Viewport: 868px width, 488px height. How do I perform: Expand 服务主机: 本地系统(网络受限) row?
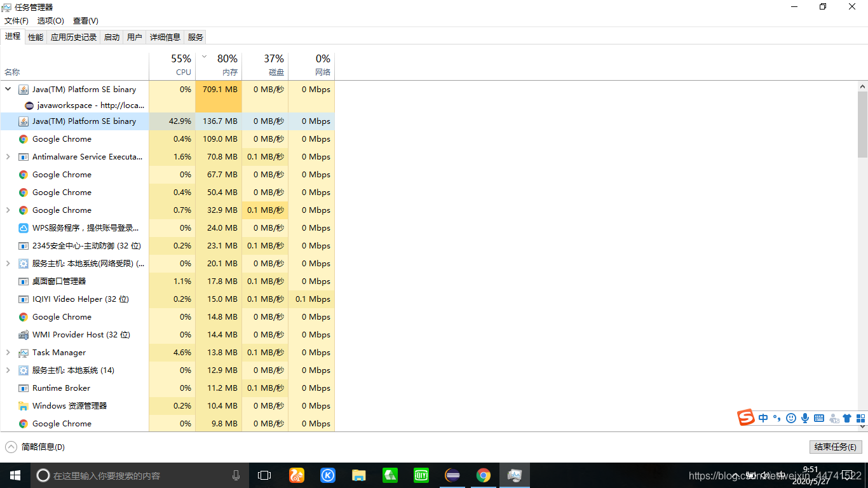tap(8, 264)
